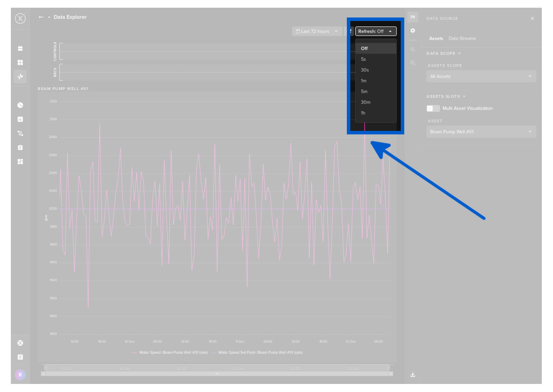553x392 pixels.
Task: Click the download icon
Action: (413, 374)
